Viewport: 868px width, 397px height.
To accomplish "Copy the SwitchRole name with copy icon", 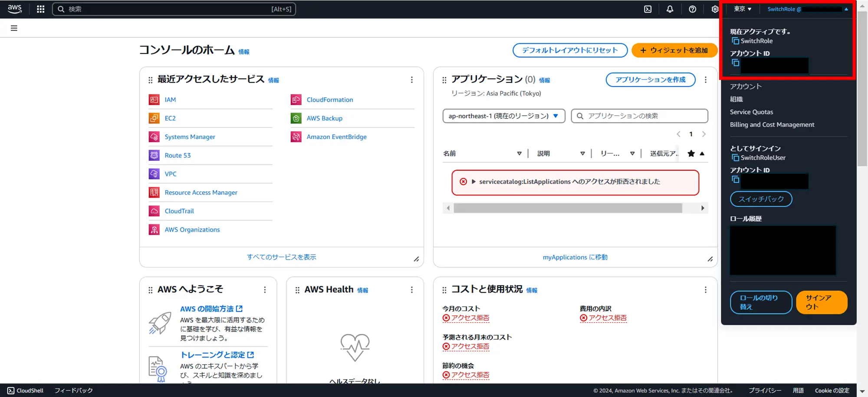I will click(735, 41).
